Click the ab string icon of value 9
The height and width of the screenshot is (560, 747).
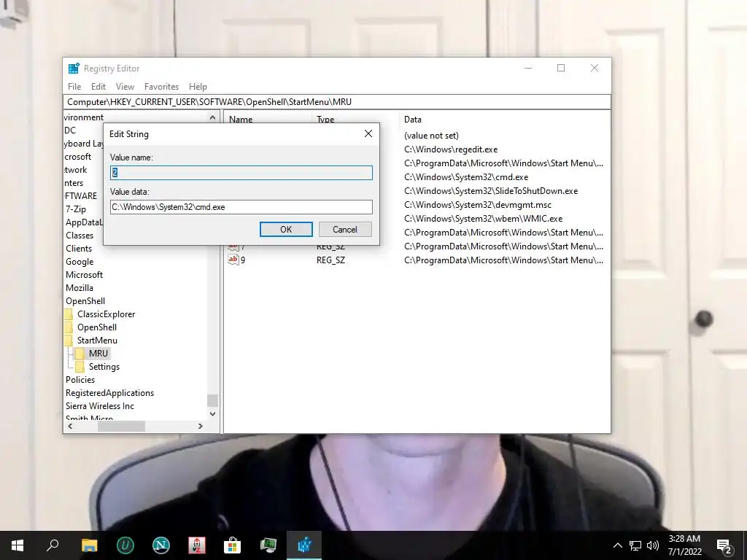click(233, 260)
